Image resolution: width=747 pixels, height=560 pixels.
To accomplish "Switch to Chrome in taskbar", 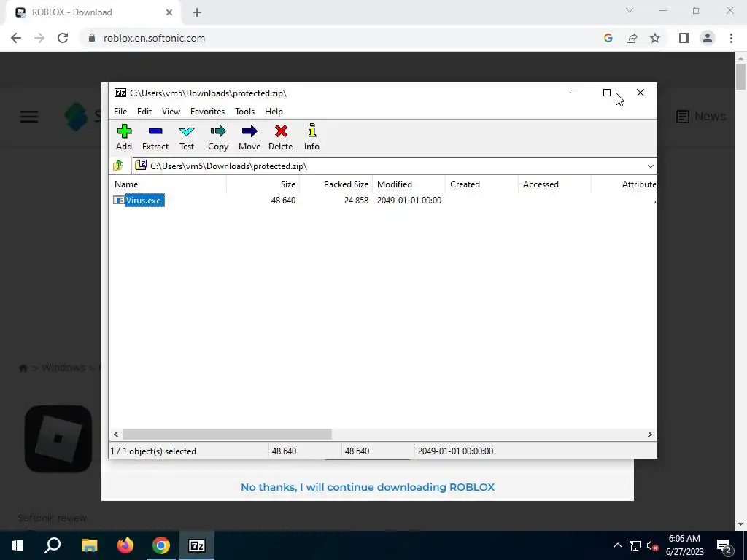I will 161,545.
